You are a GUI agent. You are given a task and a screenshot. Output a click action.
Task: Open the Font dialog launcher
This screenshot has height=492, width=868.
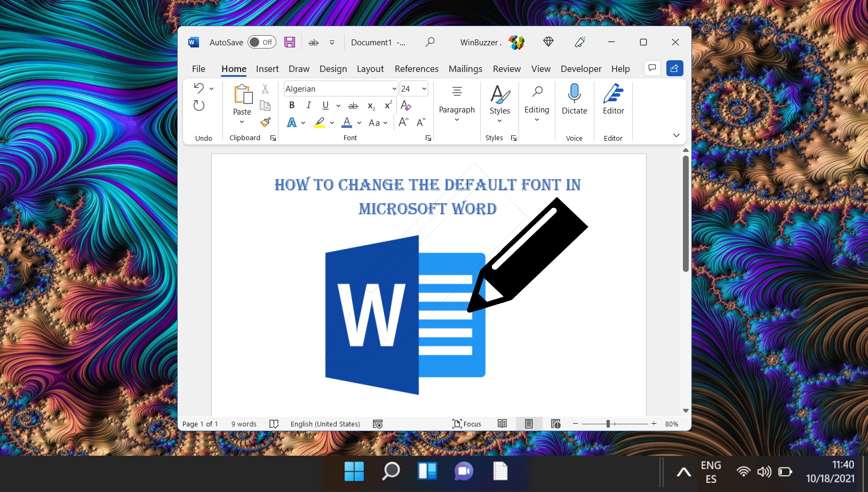[428, 138]
